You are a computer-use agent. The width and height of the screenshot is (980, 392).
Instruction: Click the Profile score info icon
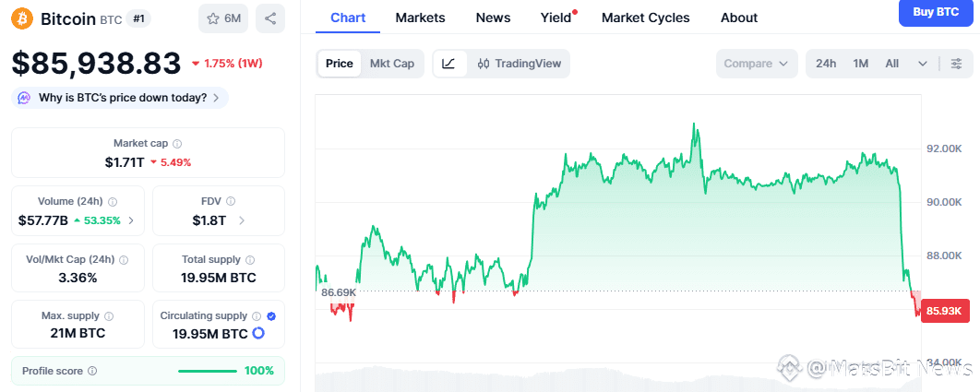[x=92, y=371]
